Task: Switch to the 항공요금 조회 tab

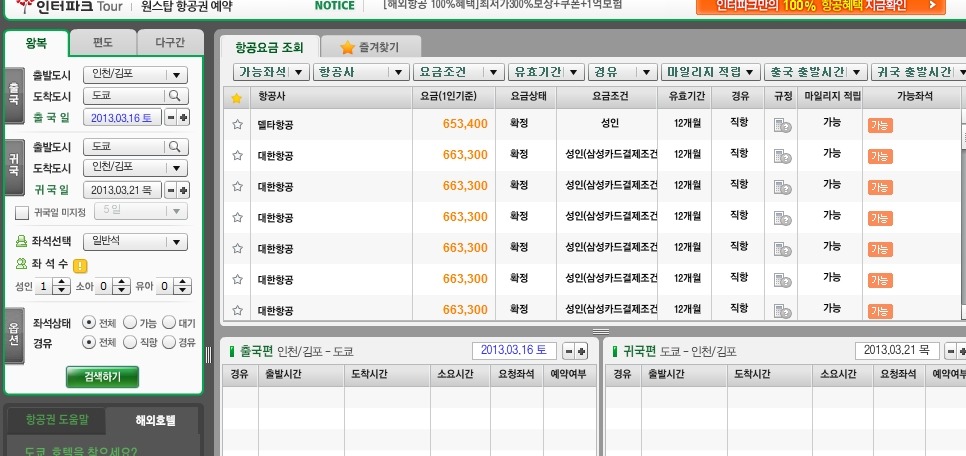Action: click(270, 47)
